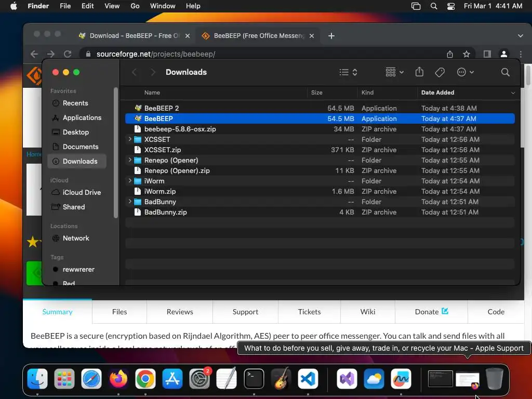The width and height of the screenshot is (532, 399).
Task: Open the View menu in menu bar
Action: pyautogui.click(x=112, y=6)
